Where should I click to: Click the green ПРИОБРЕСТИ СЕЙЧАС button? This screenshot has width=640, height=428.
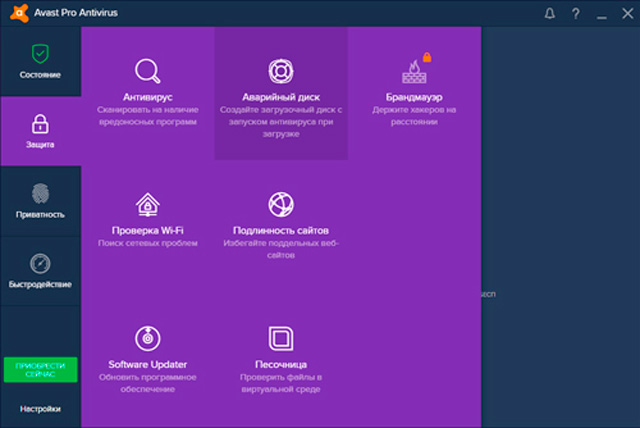point(40,370)
